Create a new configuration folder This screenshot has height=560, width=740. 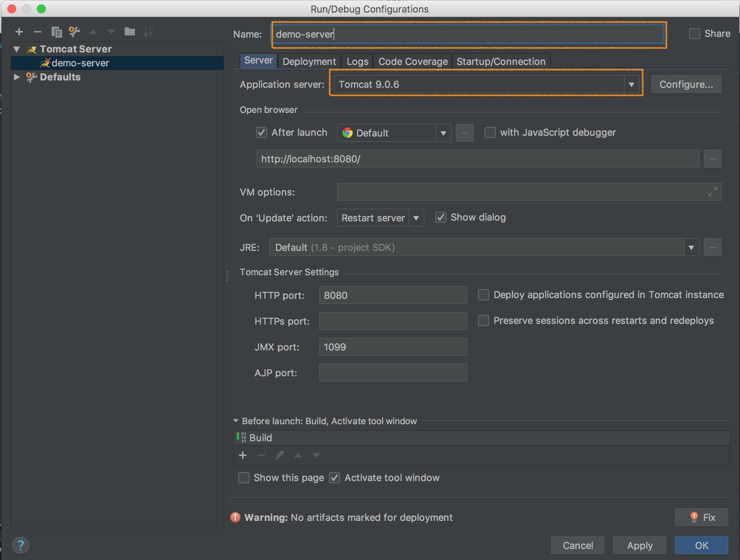[x=130, y=32]
